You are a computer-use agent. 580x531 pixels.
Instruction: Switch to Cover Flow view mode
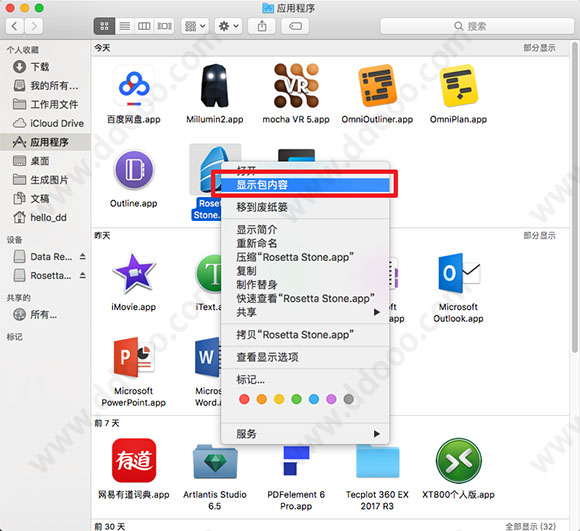(x=164, y=26)
